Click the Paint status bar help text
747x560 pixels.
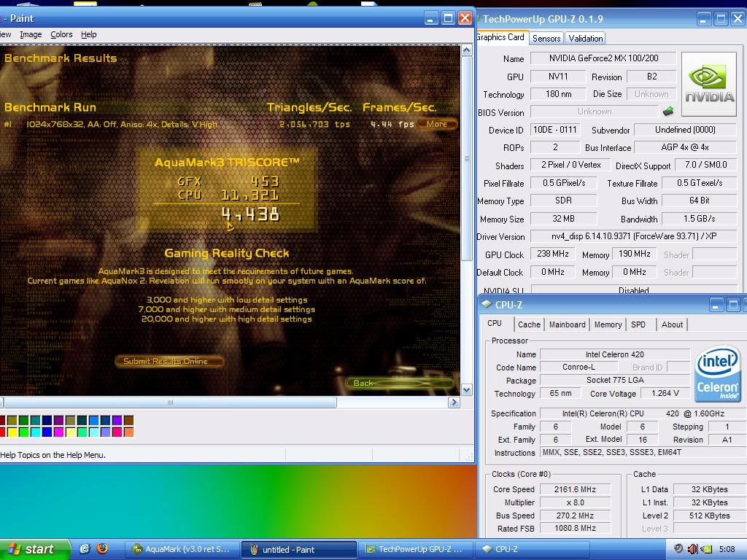[x=53, y=455]
